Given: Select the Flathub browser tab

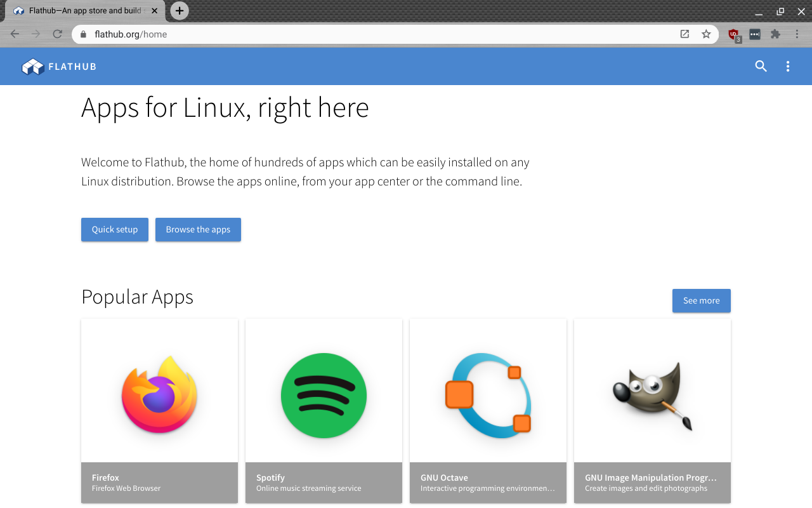Looking at the screenshot, I should 85,11.
